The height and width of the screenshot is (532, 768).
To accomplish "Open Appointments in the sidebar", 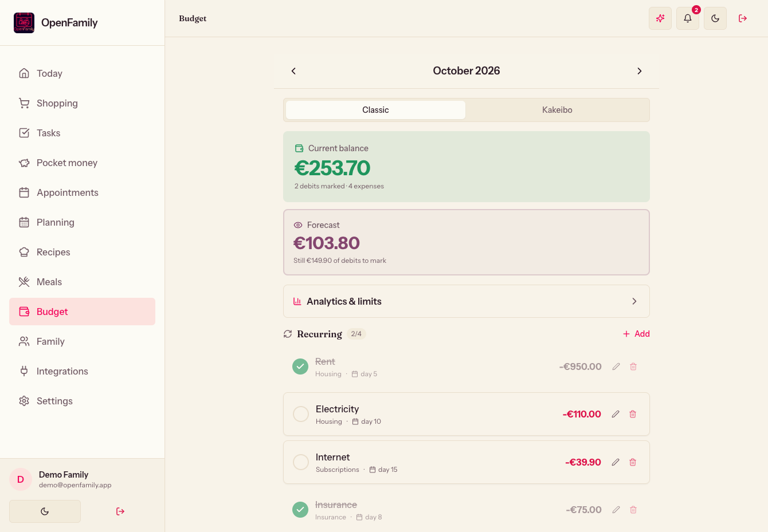I will click(82, 192).
